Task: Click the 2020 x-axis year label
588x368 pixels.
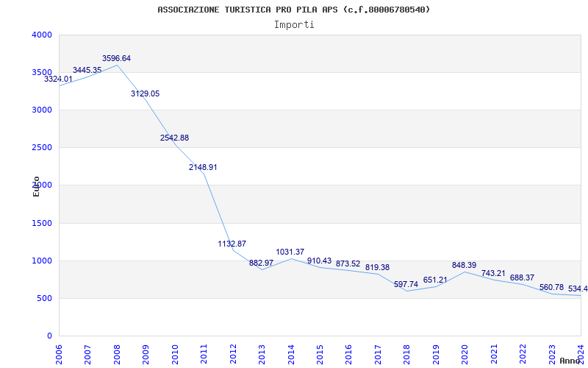Action: click(465, 353)
